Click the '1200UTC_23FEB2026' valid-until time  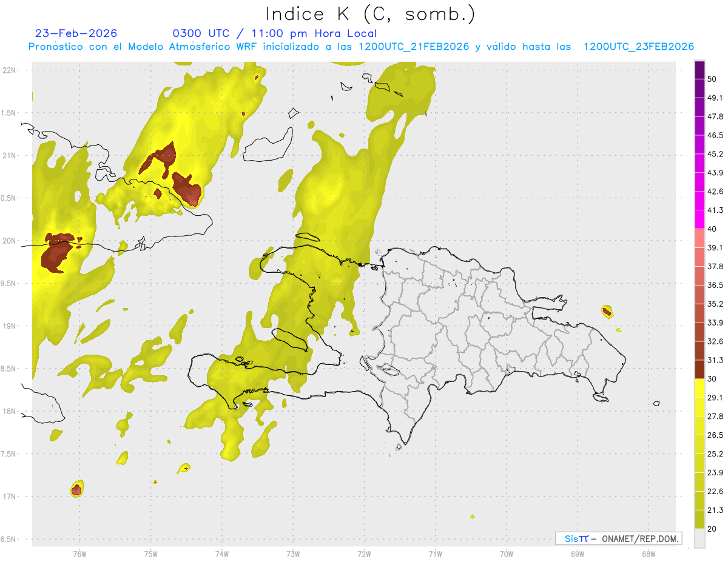click(638, 47)
